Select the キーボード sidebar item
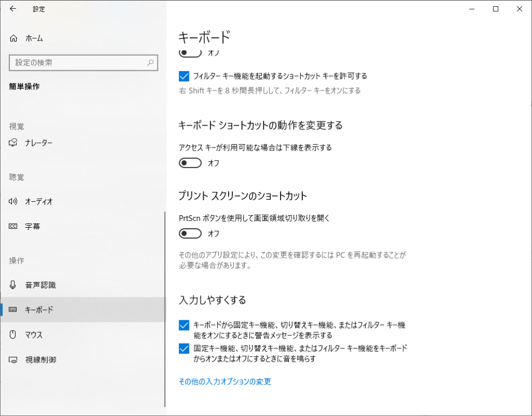This screenshot has height=416, width=532. (83, 309)
